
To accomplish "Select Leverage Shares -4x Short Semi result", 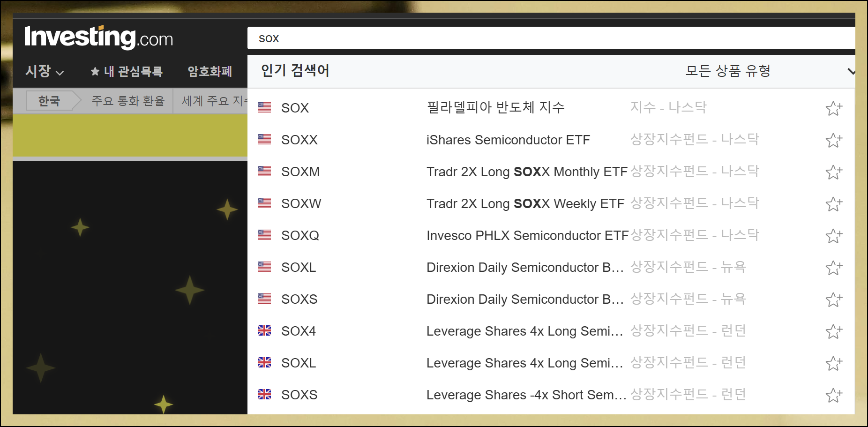I will pos(526,395).
